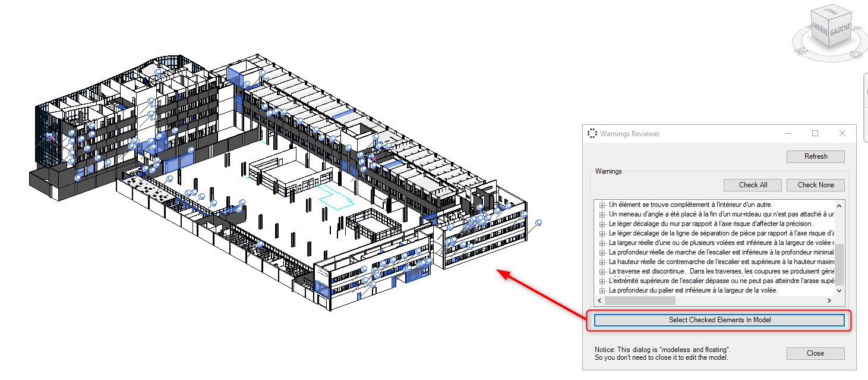Screen dimensions: 868x380
Task: Expand the 'La traverse est discontinue' warning
Action: tap(602, 271)
